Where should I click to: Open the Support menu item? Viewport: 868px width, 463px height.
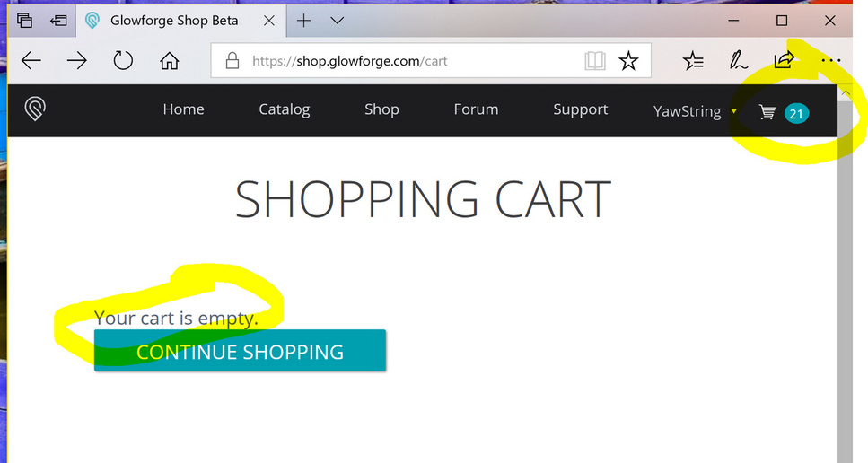click(x=580, y=109)
